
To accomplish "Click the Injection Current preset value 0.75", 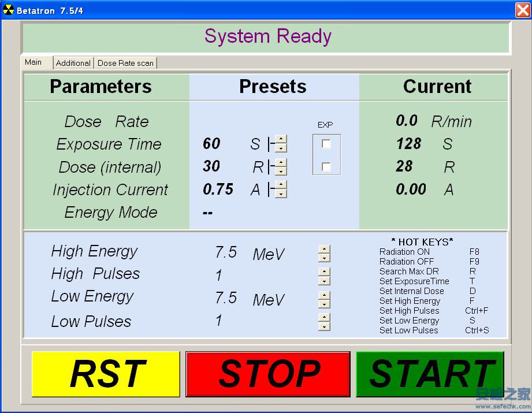I will (x=218, y=189).
